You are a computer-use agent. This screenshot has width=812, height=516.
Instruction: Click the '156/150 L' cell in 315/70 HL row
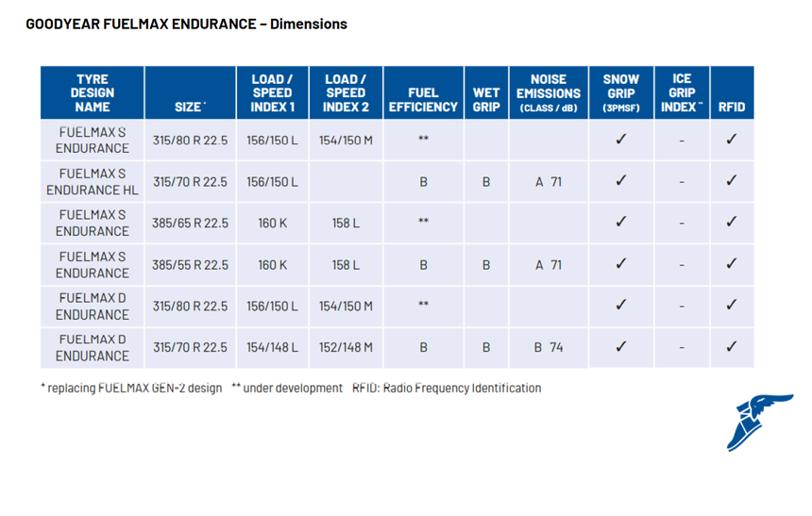[x=272, y=182]
